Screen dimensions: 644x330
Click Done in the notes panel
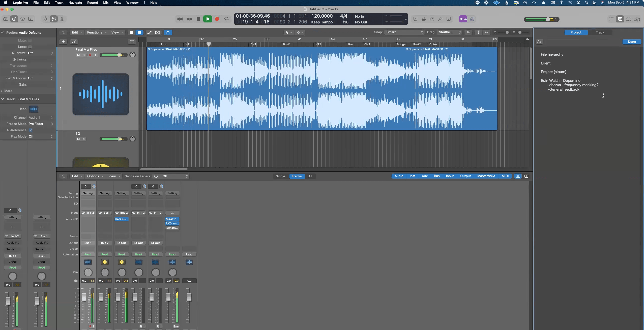(x=632, y=42)
